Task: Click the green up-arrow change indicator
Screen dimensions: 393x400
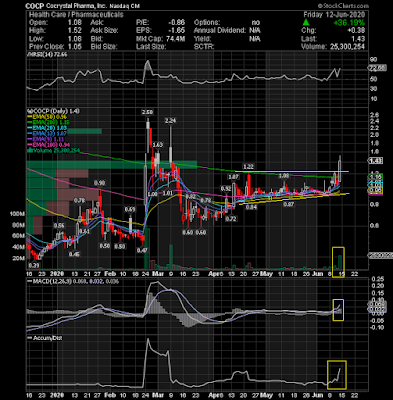Action: tap(306, 23)
